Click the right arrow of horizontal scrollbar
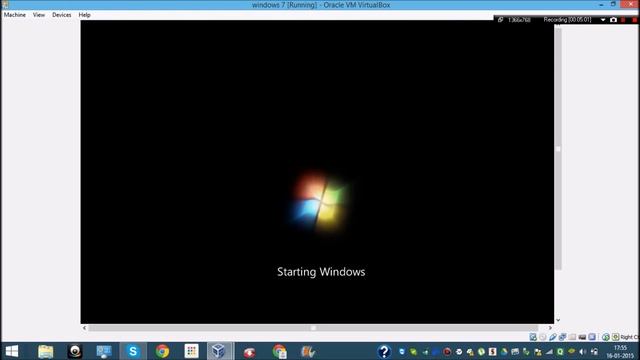The height and width of the screenshot is (360, 640). (x=550, y=328)
